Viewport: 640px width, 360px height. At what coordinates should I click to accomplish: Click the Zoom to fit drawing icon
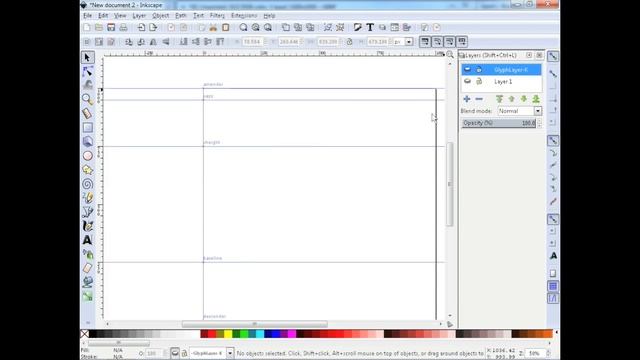256,27
